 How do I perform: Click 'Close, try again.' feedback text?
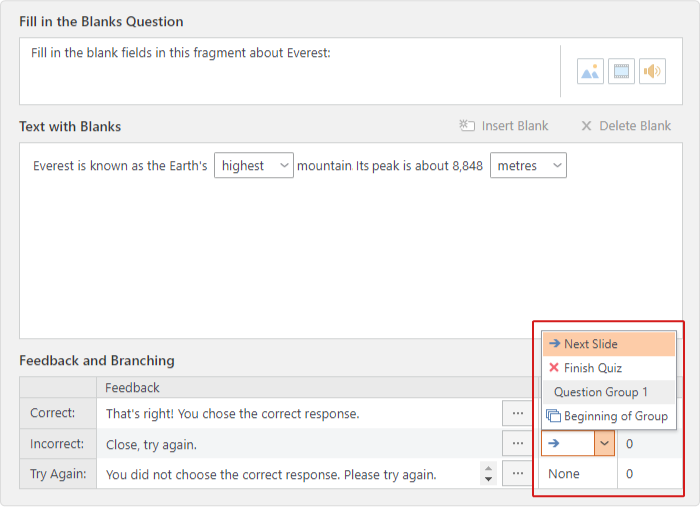click(151, 445)
